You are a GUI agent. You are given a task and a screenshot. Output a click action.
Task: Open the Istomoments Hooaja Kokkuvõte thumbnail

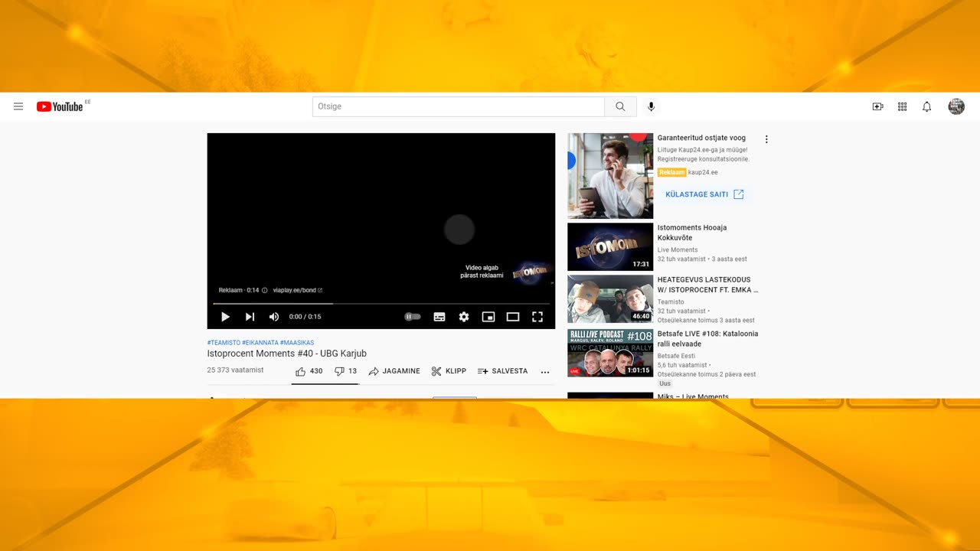tap(610, 246)
